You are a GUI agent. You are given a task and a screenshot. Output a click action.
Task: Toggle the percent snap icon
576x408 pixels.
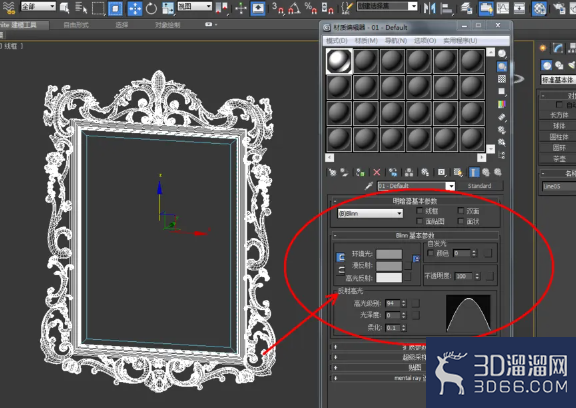[310, 8]
